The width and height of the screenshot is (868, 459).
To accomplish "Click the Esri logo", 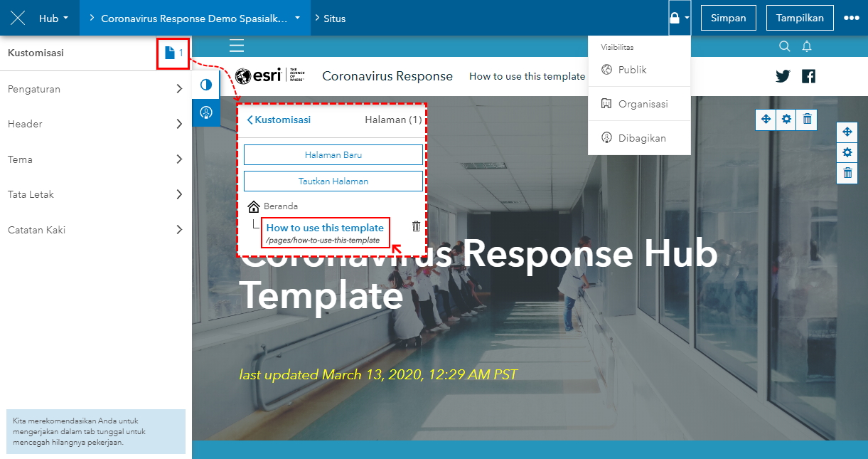I will click(271, 76).
